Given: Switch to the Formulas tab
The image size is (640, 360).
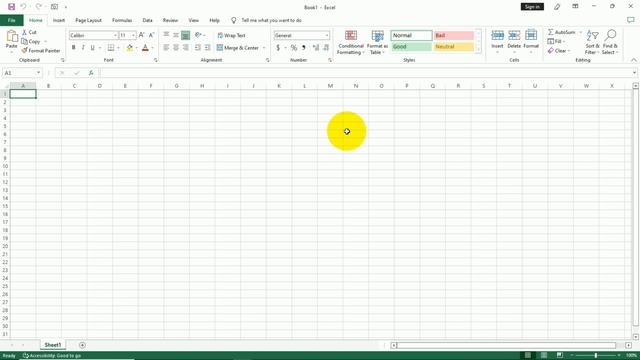Looking at the screenshot, I should click(122, 20).
